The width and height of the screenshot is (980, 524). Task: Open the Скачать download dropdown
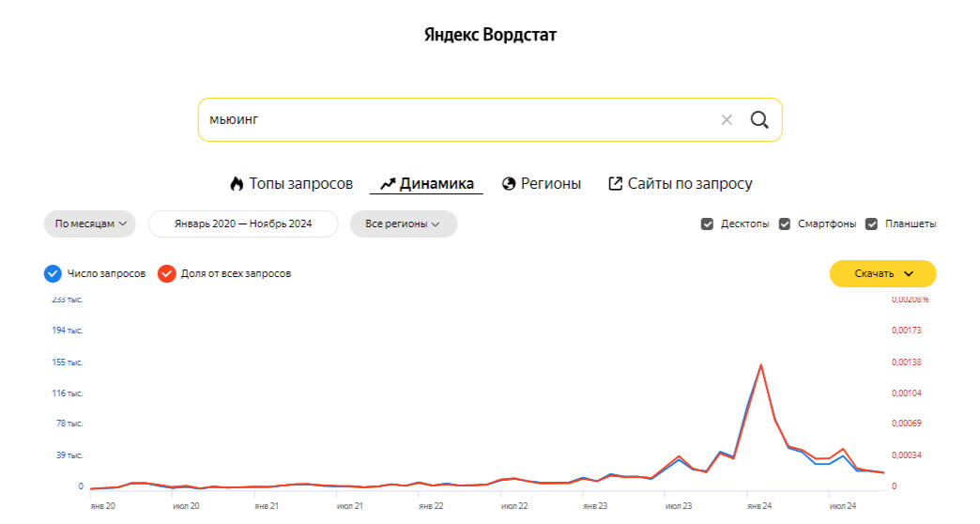tap(882, 273)
